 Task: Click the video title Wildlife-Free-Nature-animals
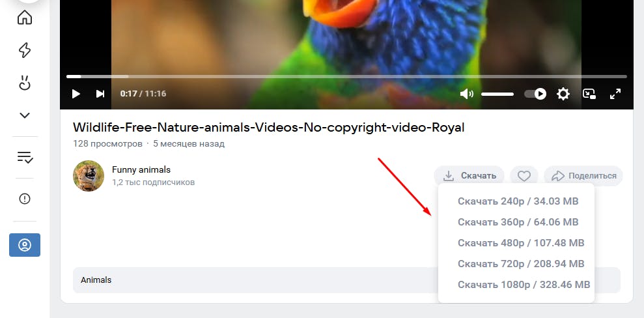(269, 127)
